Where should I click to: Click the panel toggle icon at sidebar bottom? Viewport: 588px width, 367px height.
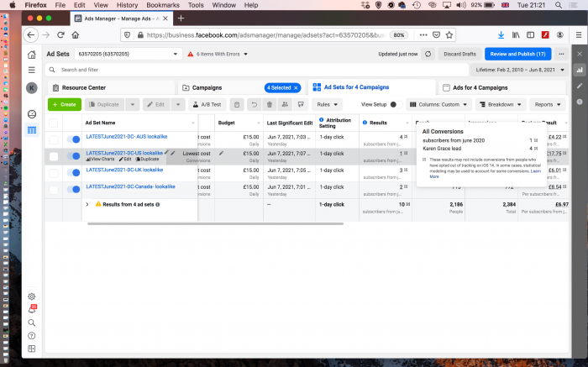32,349
